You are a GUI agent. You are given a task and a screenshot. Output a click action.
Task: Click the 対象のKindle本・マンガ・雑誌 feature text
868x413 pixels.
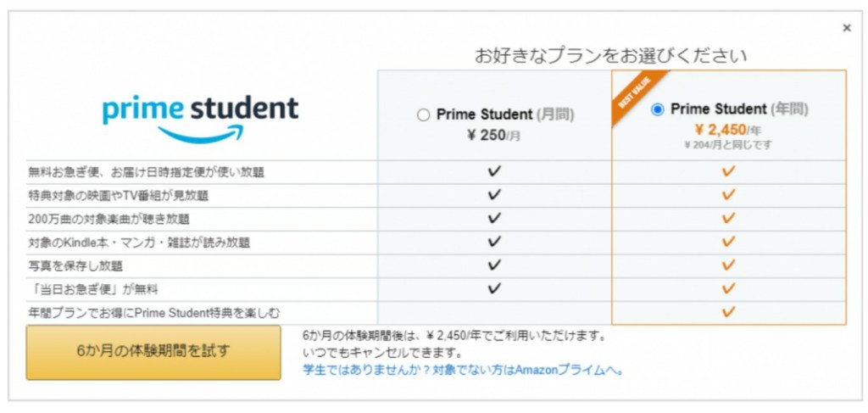139,243
